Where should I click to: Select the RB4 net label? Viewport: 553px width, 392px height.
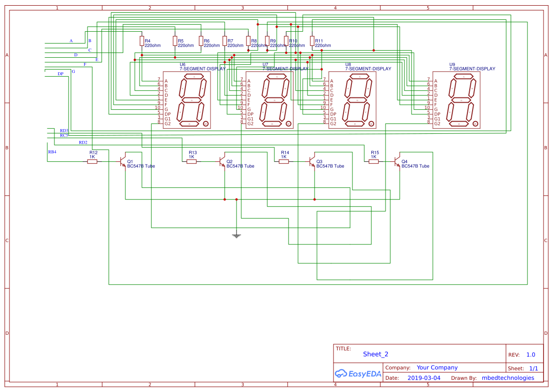[x=52, y=152]
